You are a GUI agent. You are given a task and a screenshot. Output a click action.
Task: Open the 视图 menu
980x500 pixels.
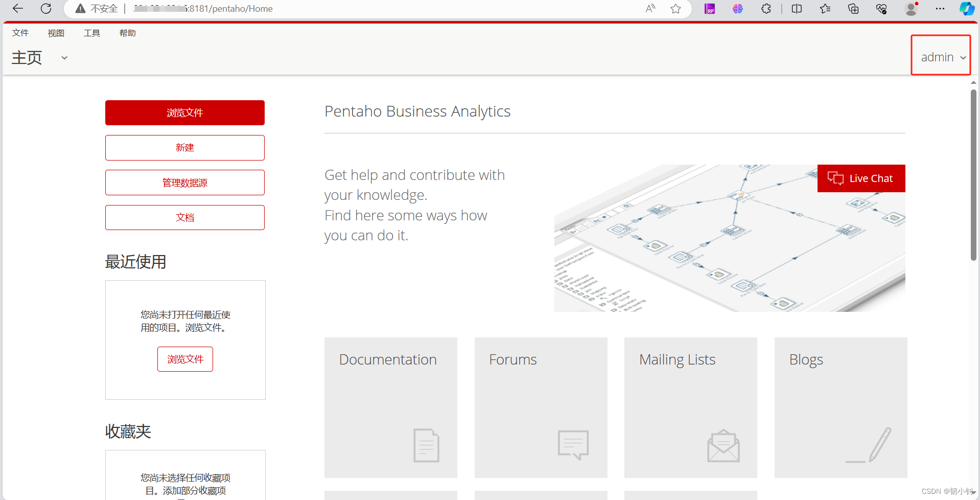56,33
